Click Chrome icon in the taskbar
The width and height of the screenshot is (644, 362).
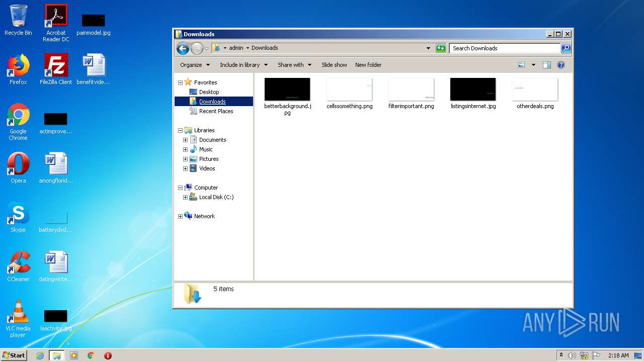[x=91, y=355]
